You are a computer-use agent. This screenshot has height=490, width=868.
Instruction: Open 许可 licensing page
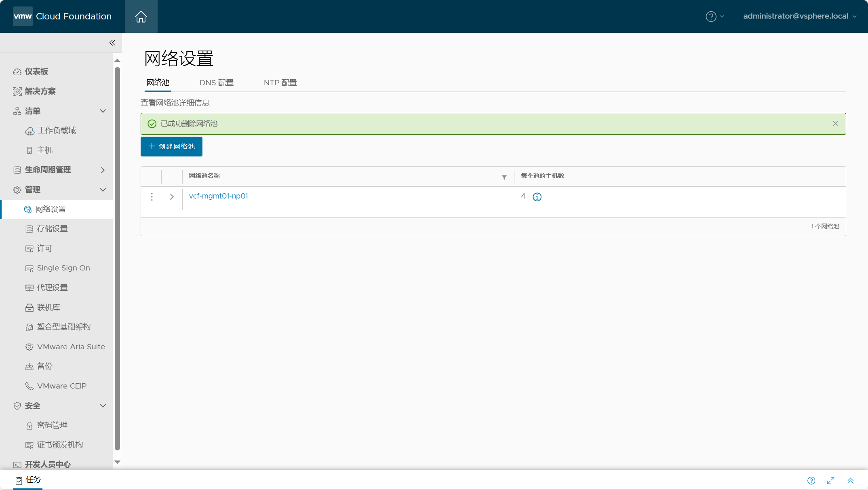click(44, 249)
